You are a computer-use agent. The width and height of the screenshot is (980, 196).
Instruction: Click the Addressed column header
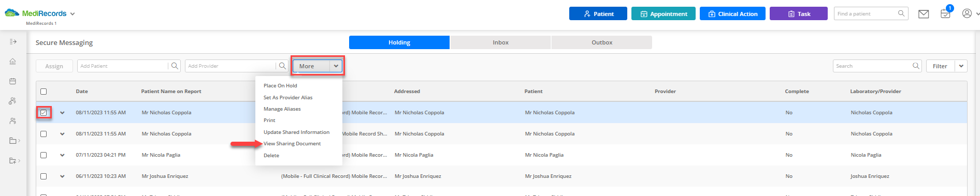pos(407,92)
